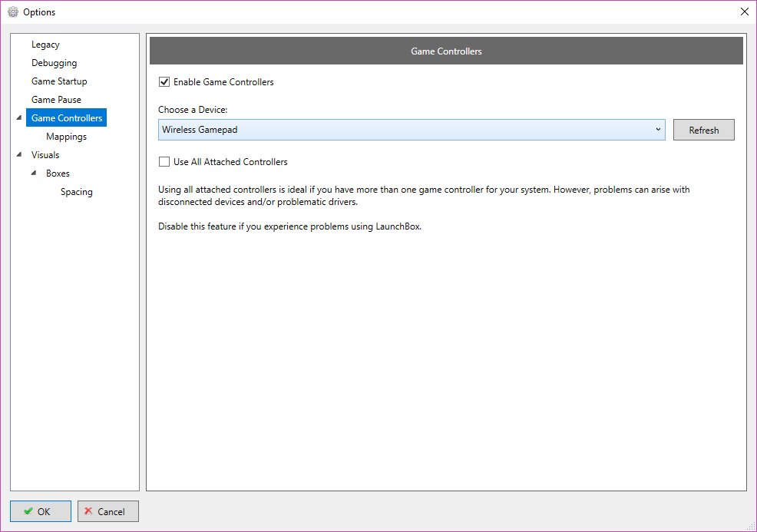Viewport: 757px width, 532px height.
Task: Open the Visuals section
Action: point(45,155)
